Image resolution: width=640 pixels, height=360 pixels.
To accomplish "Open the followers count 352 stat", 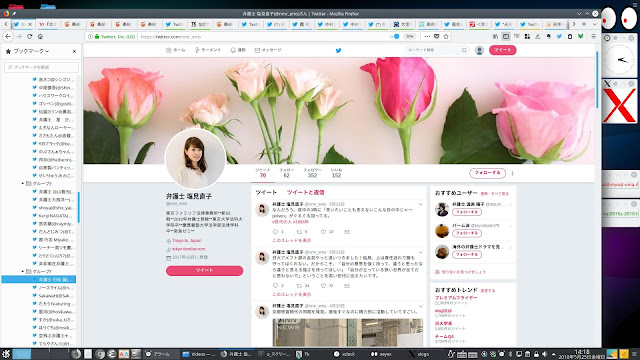I will pyautogui.click(x=312, y=173).
